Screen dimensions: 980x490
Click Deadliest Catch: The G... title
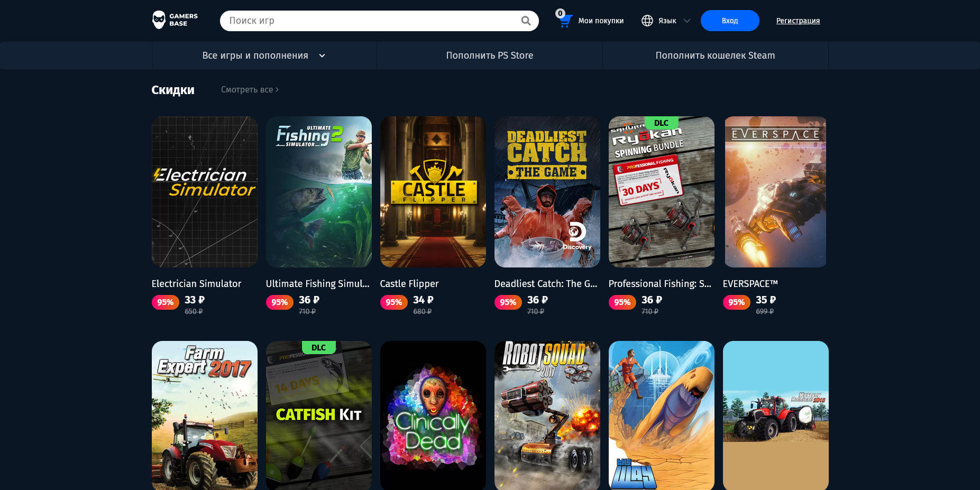click(x=546, y=284)
